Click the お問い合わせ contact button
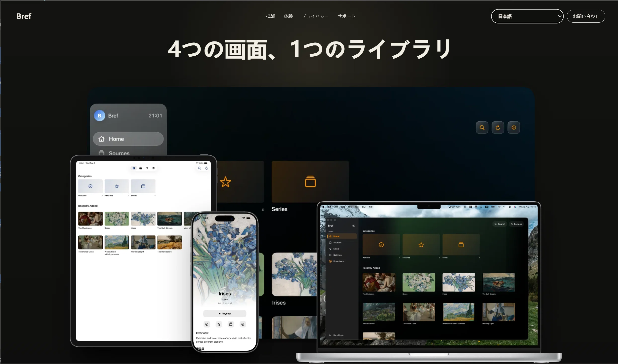Screen dimensions: 618x364 click(x=586, y=16)
